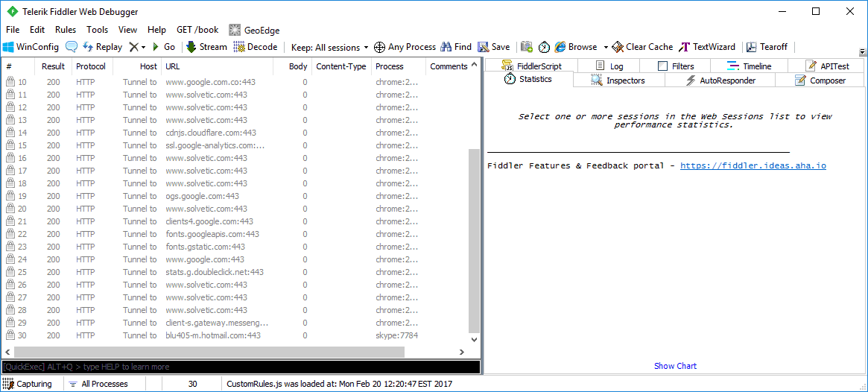Switch to the Filters tab

point(675,66)
